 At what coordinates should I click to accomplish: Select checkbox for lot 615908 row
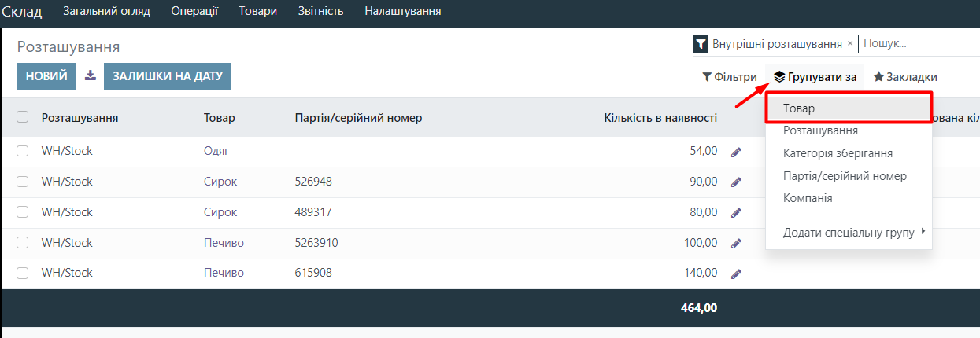(x=23, y=274)
